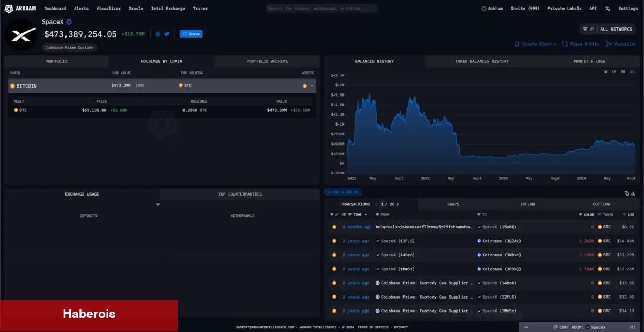Open the Outflow tab
This screenshot has height=332, width=644.
601,204
